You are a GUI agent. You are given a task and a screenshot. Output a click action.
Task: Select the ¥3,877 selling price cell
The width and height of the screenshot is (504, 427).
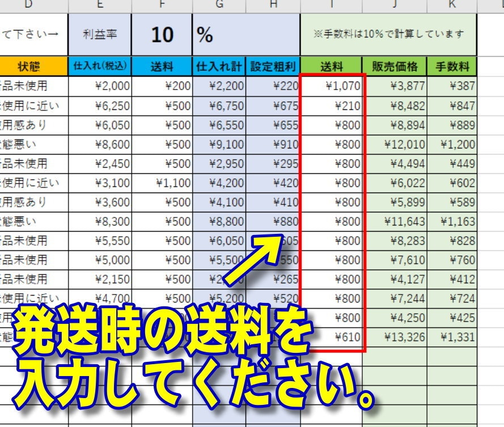(395, 86)
